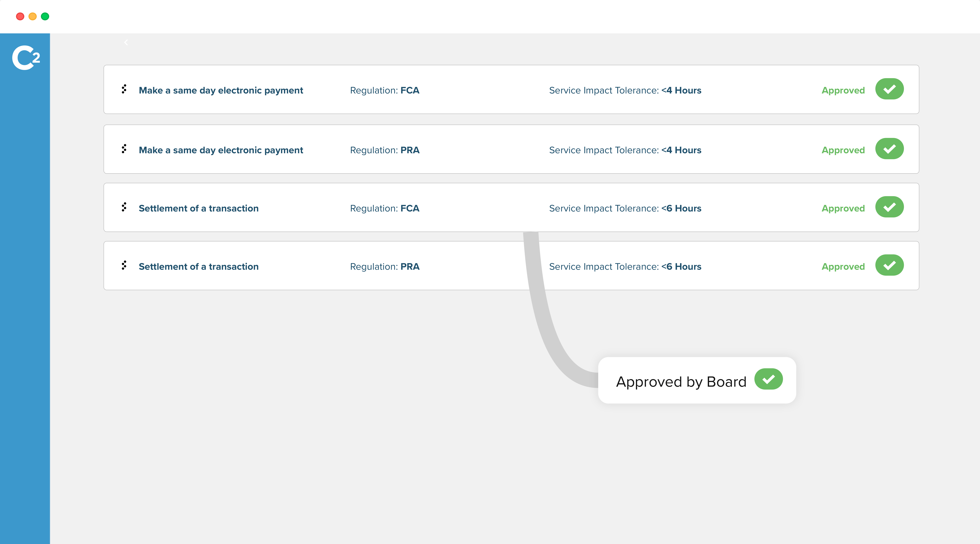
Task: Open PRA 'Settlement of a transaction' item
Action: [199, 267]
